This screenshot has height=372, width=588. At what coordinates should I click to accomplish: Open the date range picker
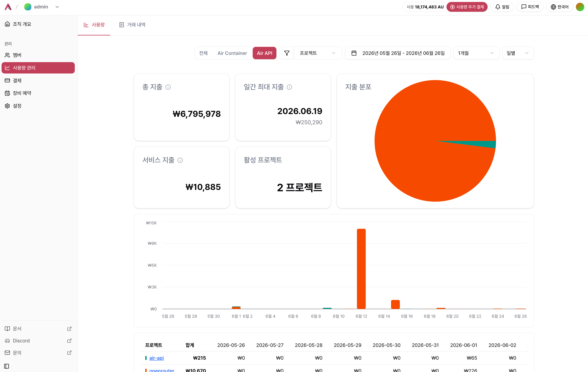pos(398,53)
